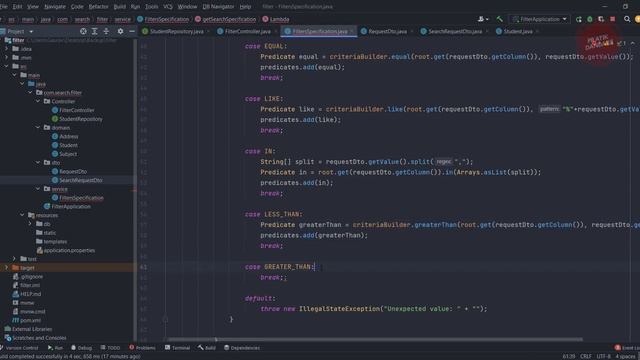Select Address class in project tree
This screenshot has width=640, height=360.
tap(69, 136)
